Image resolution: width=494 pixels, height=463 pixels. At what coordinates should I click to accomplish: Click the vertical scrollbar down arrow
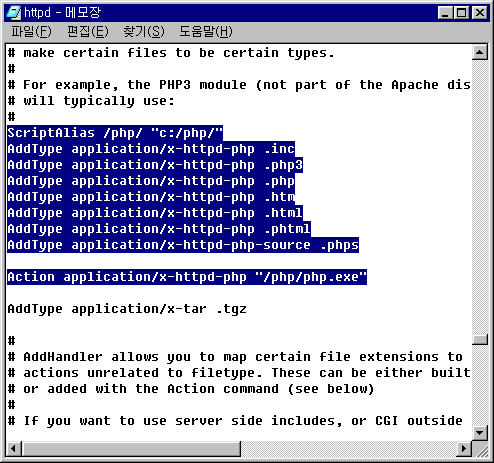480,433
